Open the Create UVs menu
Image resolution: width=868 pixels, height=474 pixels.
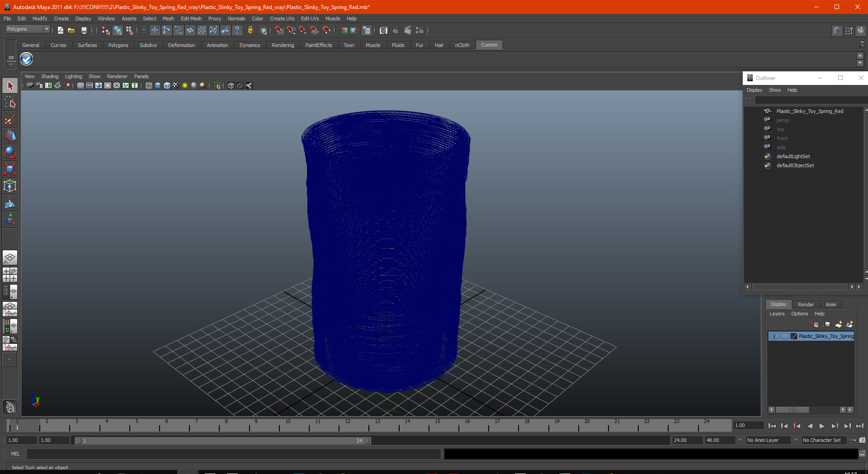[x=282, y=19]
